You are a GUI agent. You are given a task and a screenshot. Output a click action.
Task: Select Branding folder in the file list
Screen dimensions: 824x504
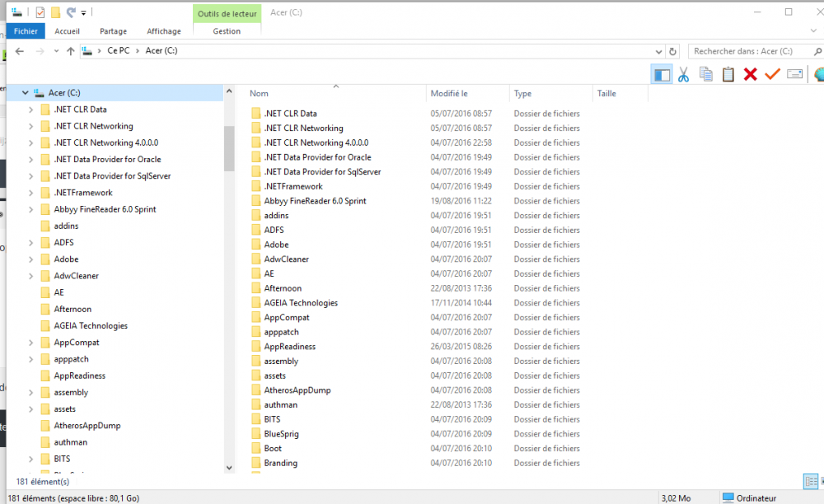coord(281,463)
